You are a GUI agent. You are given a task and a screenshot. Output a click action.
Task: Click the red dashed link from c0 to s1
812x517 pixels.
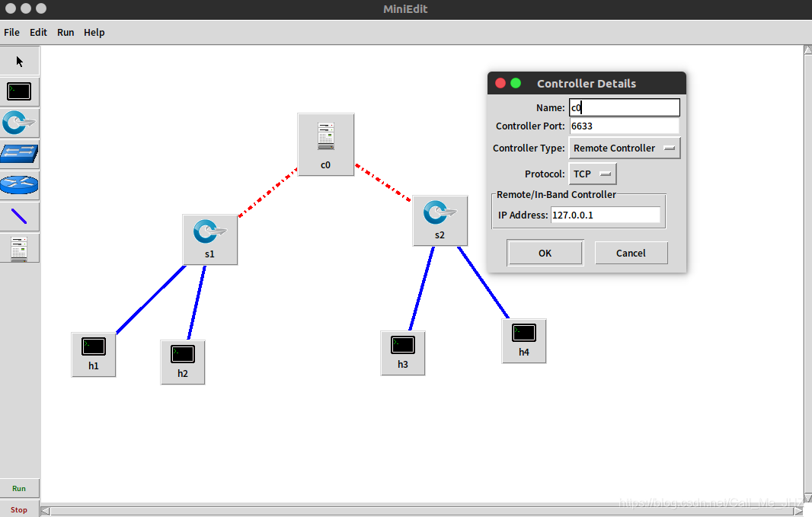point(267,193)
